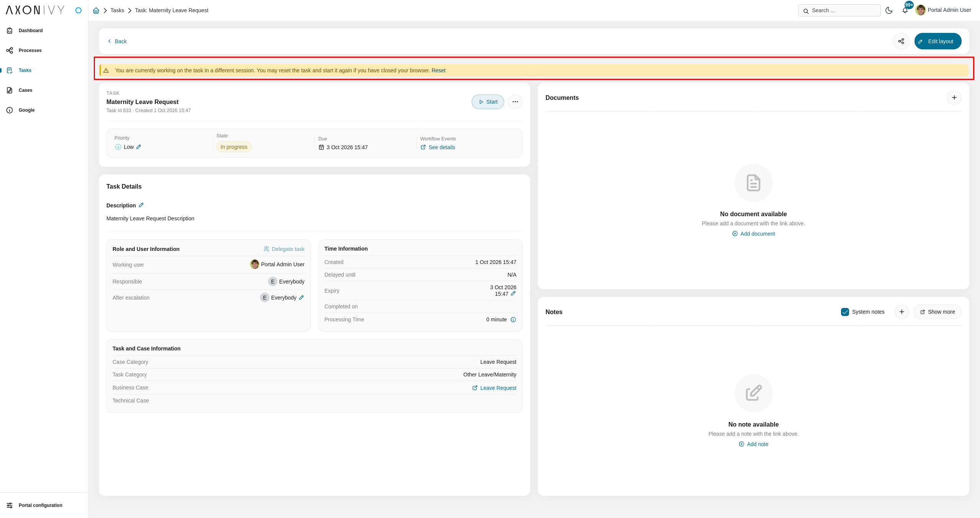Click the In progress state badge

pyautogui.click(x=234, y=147)
